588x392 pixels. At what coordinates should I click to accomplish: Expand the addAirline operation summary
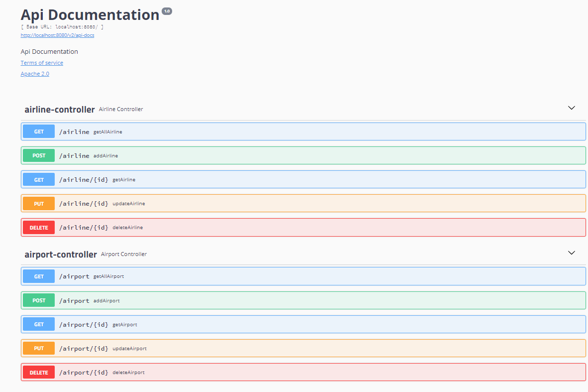(303, 155)
